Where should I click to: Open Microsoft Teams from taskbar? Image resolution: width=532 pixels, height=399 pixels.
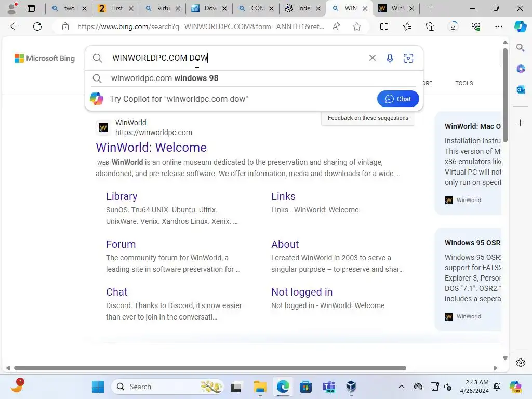point(328,387)
